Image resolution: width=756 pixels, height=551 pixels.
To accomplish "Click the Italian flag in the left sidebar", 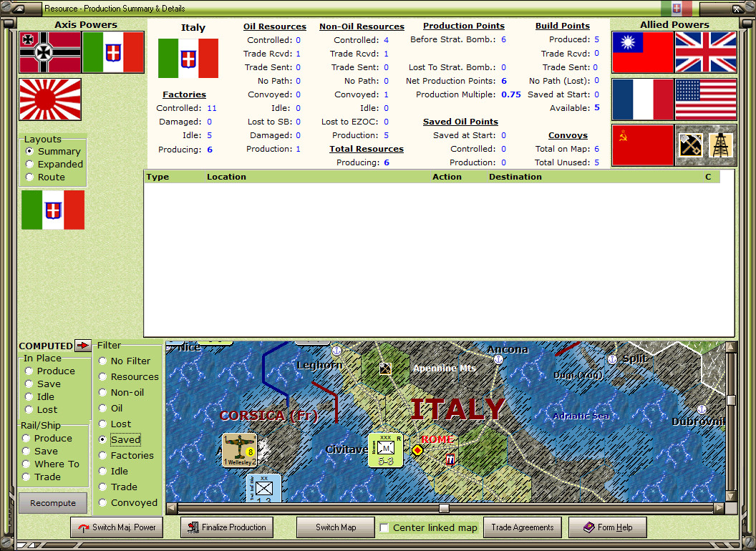I will click(x=53, y=210).
